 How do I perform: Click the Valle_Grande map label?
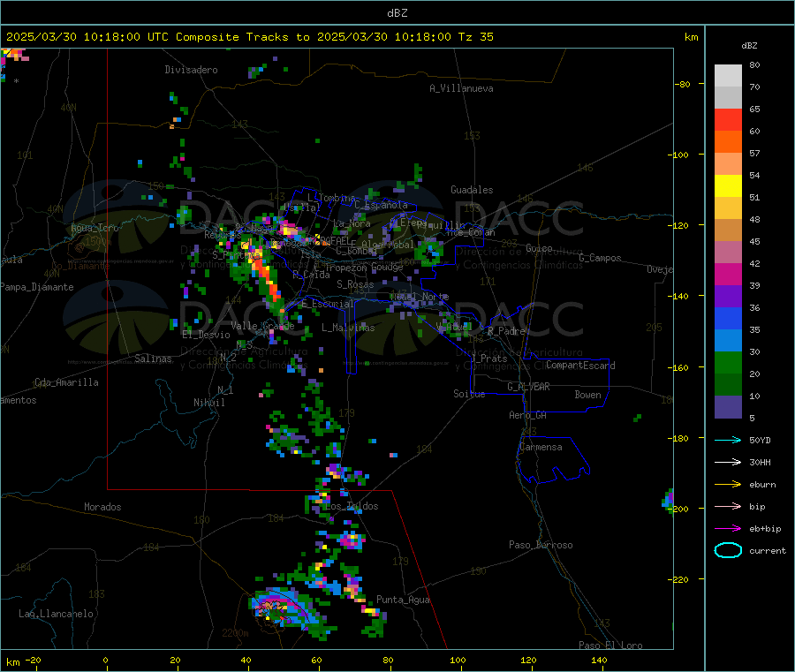[262, 326]
